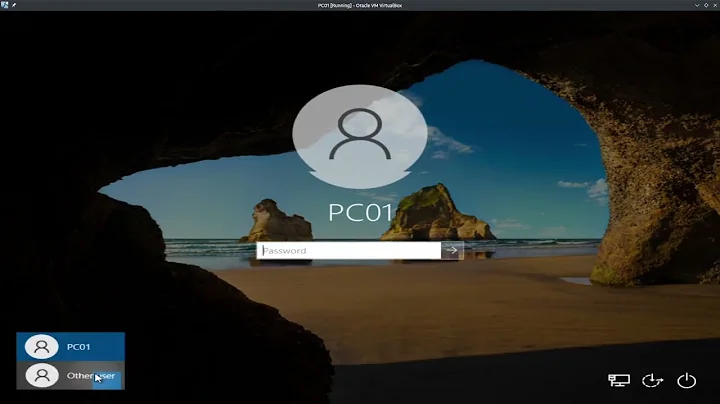Open Ease of Access options icon
The height and width of the screenshot is (404, 720).
652,380
